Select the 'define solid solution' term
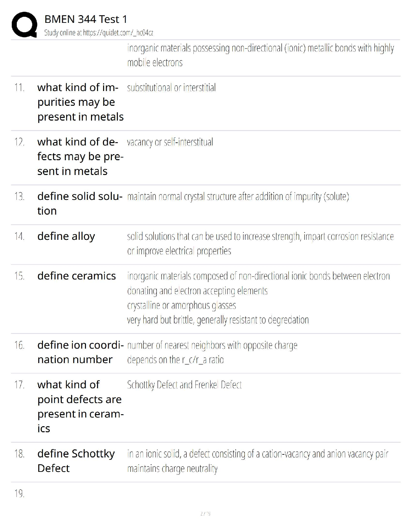 80,204
